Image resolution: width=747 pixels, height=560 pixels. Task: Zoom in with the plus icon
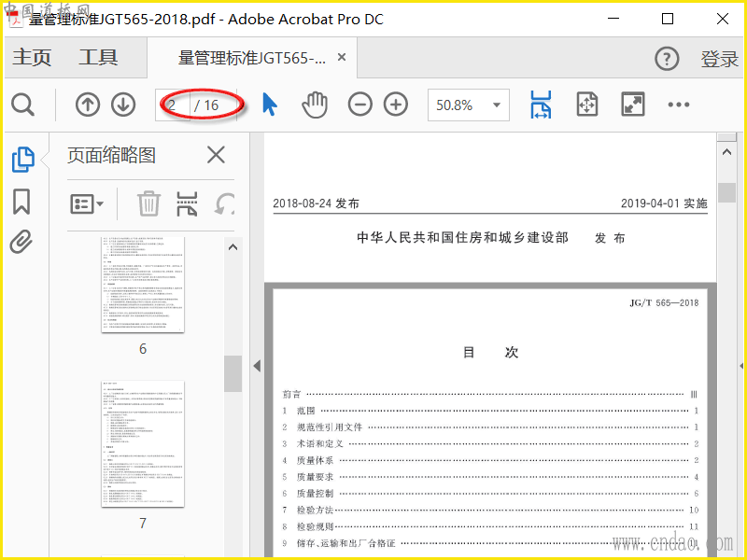click(396, 105)
